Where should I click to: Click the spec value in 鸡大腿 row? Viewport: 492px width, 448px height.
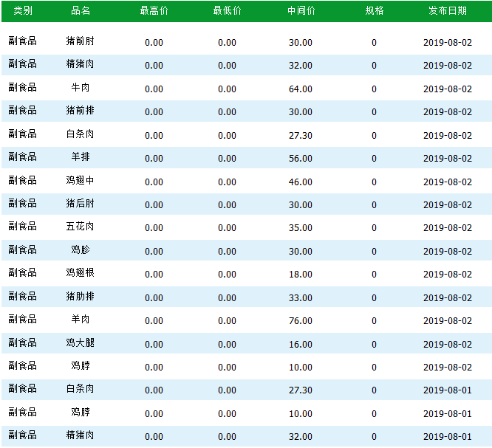[374, 345]
